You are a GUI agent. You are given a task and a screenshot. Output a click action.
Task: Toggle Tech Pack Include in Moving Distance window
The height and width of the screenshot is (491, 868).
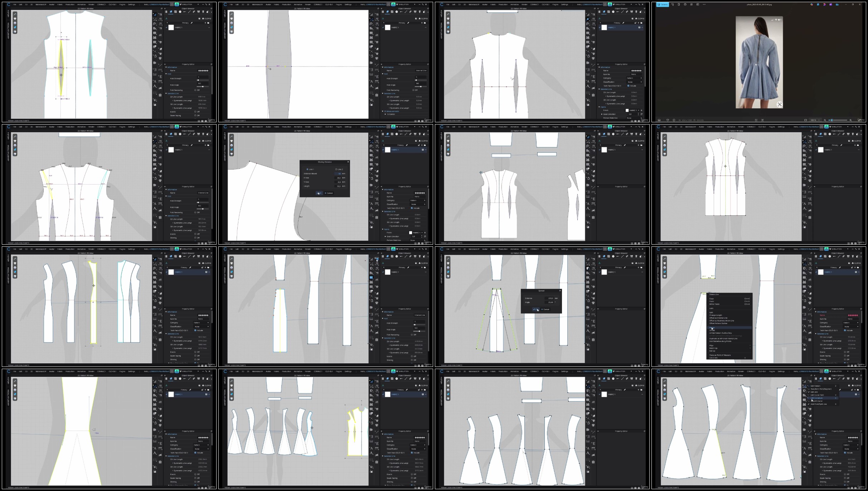click(x=412, y=208)
